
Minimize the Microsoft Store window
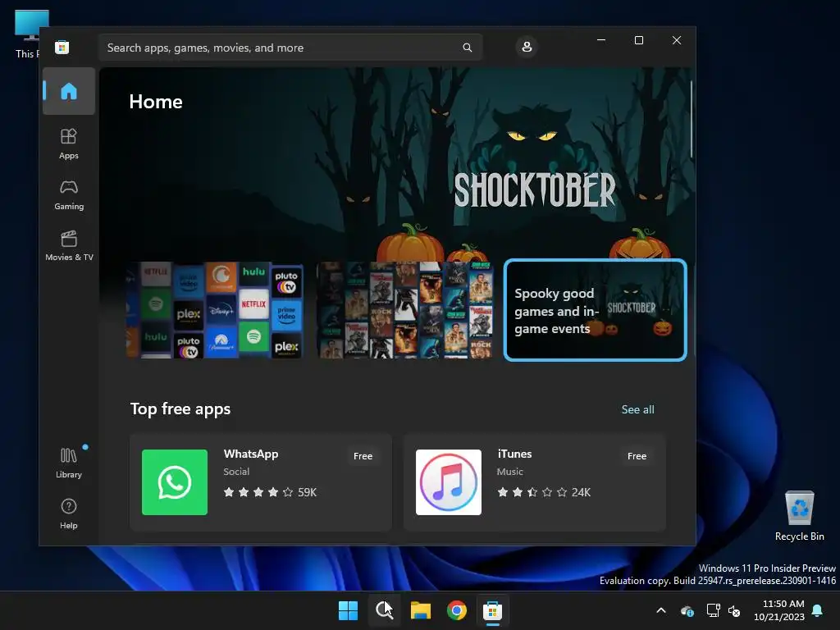tap(601, 40)
